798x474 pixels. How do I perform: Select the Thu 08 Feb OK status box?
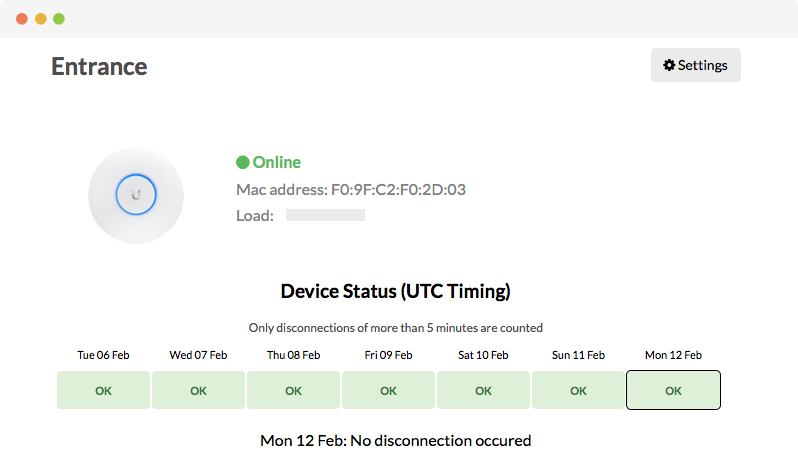(x=293, y=390)
